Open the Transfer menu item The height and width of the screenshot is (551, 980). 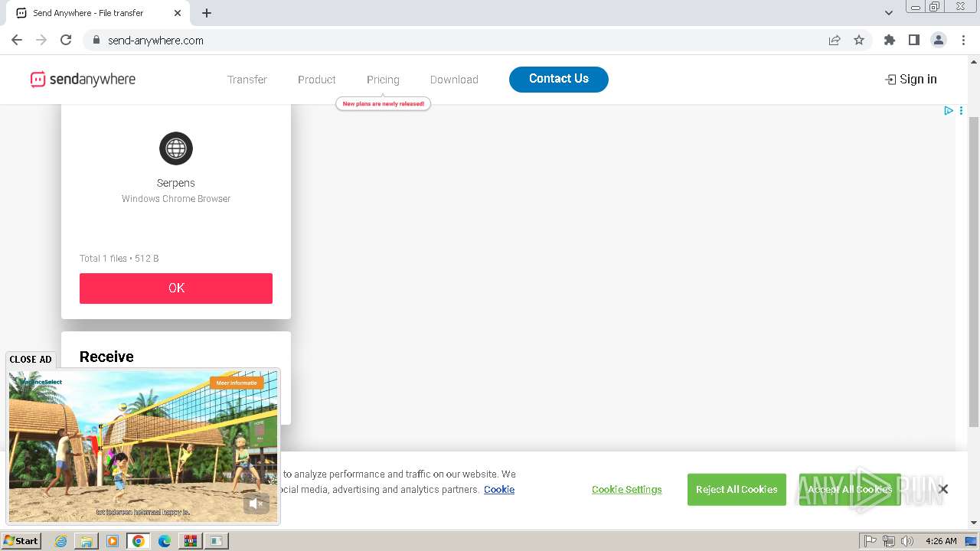click(247, 80)
